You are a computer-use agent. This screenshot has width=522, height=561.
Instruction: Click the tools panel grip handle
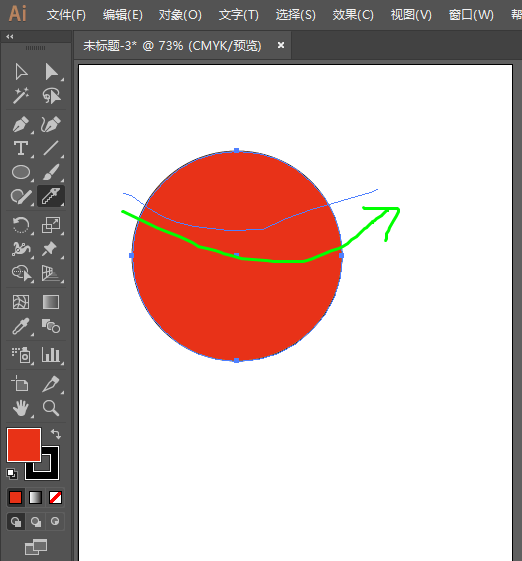click(x=35, y=48)
